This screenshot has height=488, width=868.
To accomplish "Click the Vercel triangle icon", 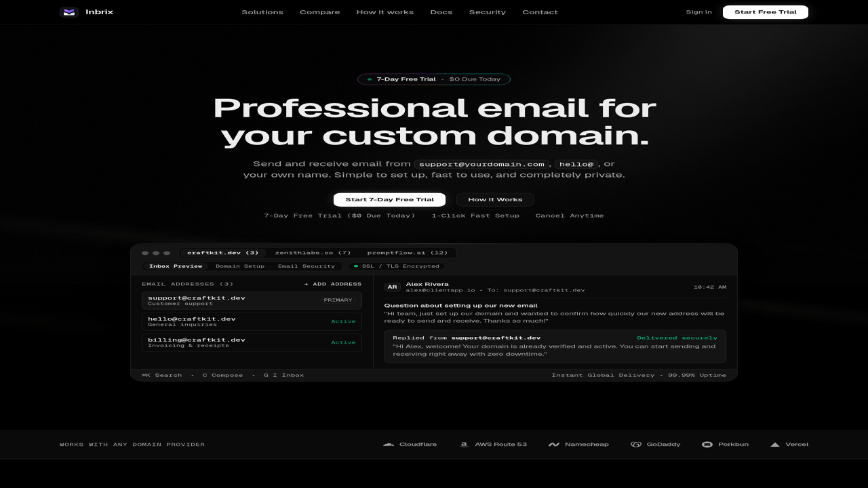I will click(775, 445).
